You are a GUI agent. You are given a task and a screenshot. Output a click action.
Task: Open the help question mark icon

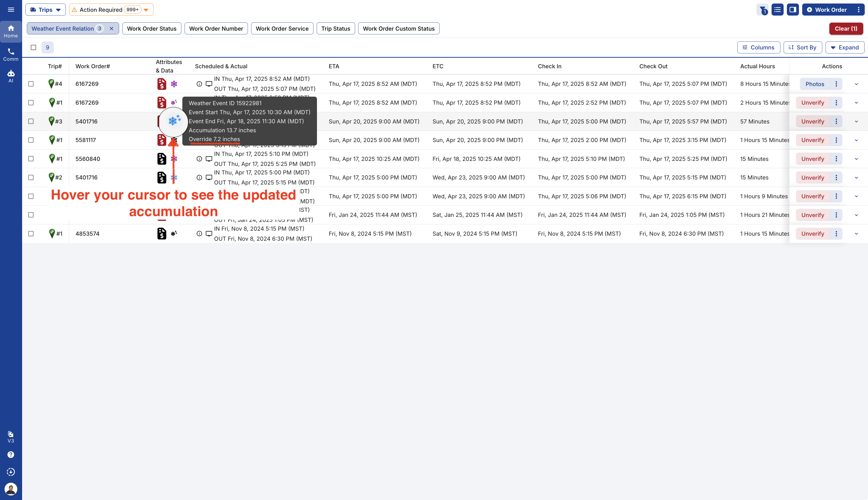(11, 454)
